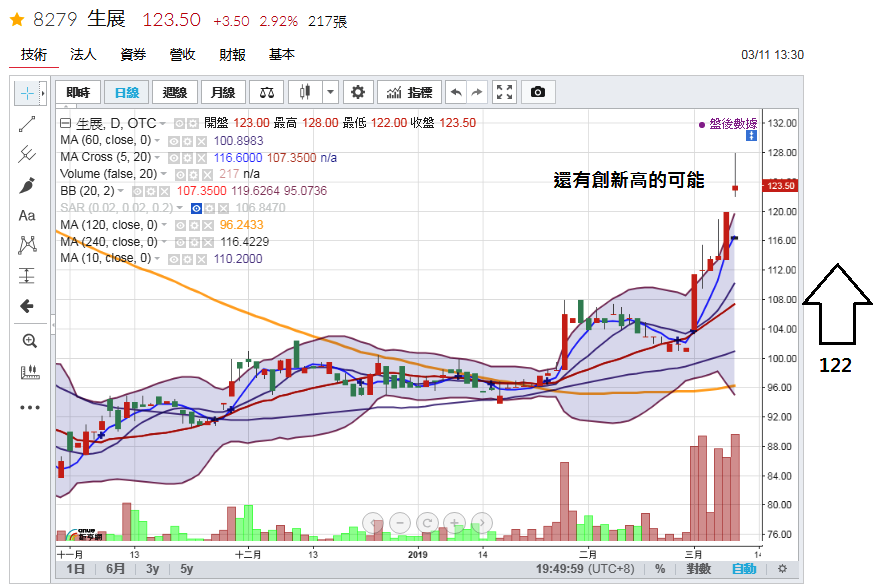The image size is (895, 586).
Task: Select the trend line drawing tool
Action: [x=27, y=124]
